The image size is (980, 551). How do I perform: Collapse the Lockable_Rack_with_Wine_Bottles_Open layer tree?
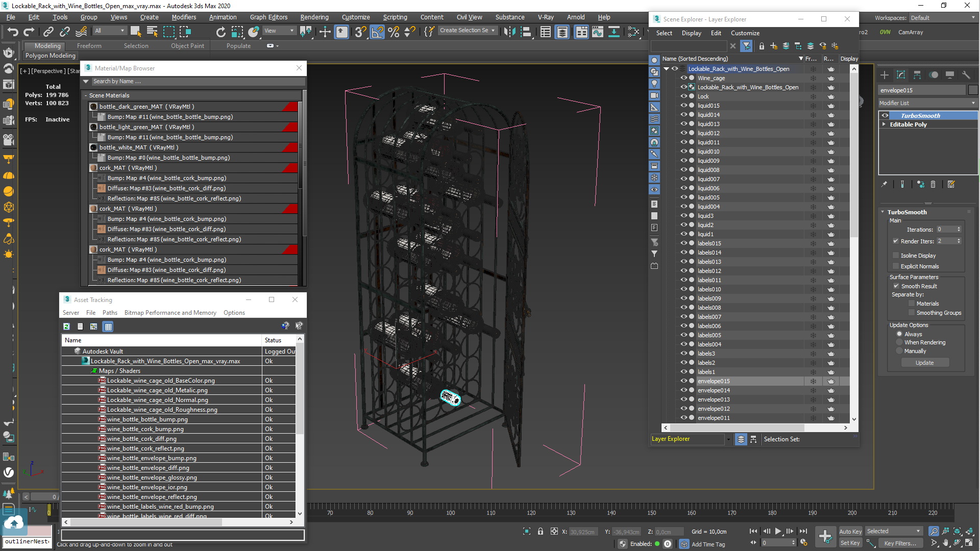(x=666, y=69)
